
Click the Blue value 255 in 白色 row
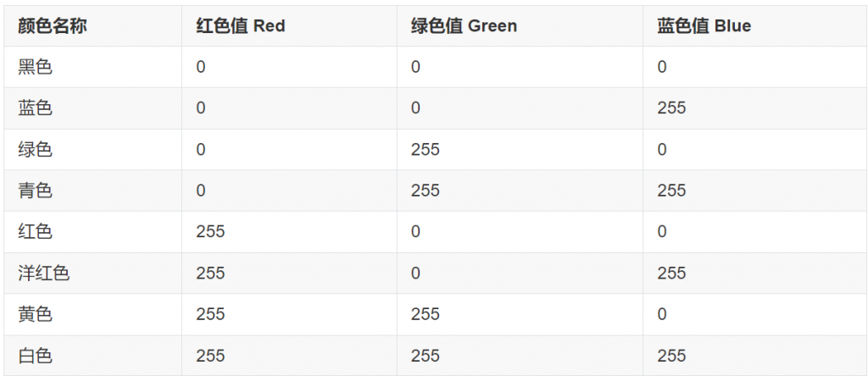671,356
